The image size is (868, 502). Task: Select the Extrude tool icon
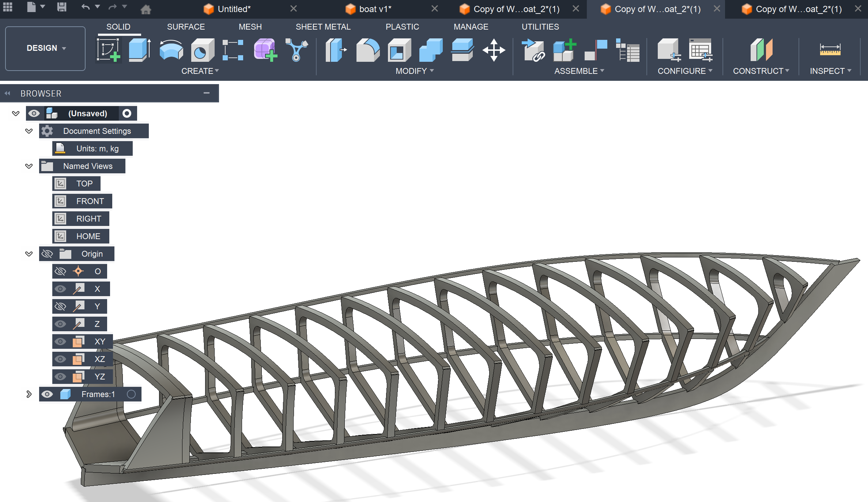coord(140,50)
